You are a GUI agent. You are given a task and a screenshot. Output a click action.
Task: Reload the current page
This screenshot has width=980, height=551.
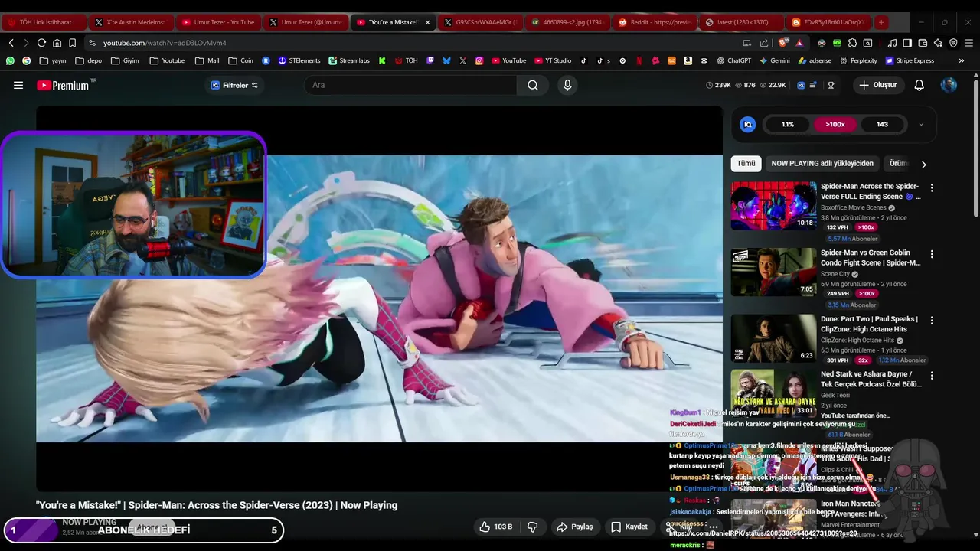[x=41, y=43]
